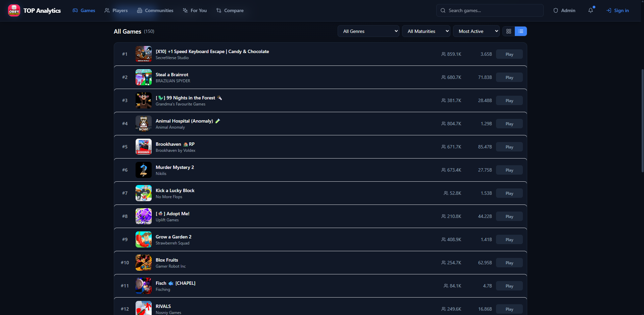Open Blox Fruits thumbnail

point(144,263)
